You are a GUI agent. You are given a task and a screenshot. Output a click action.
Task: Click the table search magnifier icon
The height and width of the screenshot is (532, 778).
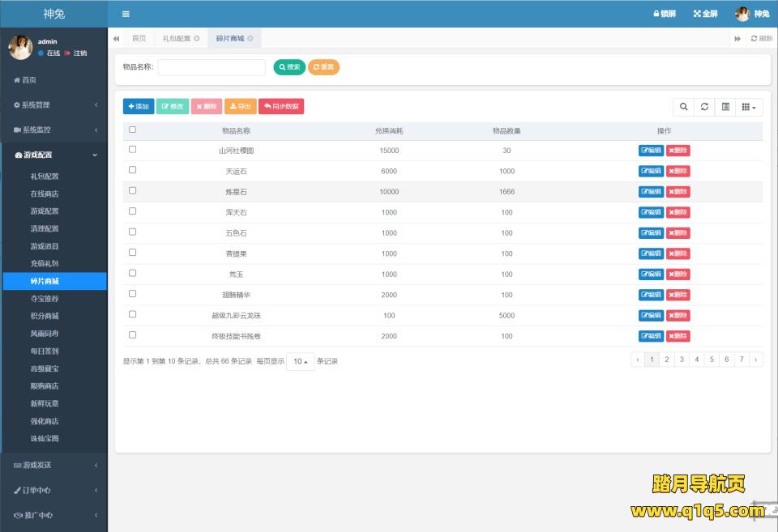click(683, 107)
